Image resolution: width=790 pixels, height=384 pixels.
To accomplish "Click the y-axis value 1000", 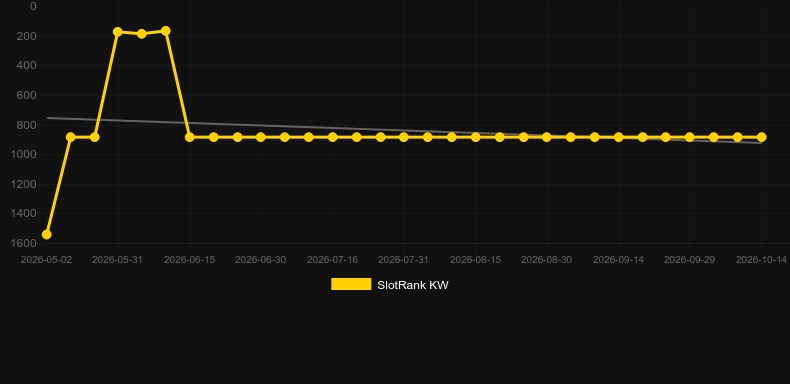I will tap(24, 155).
